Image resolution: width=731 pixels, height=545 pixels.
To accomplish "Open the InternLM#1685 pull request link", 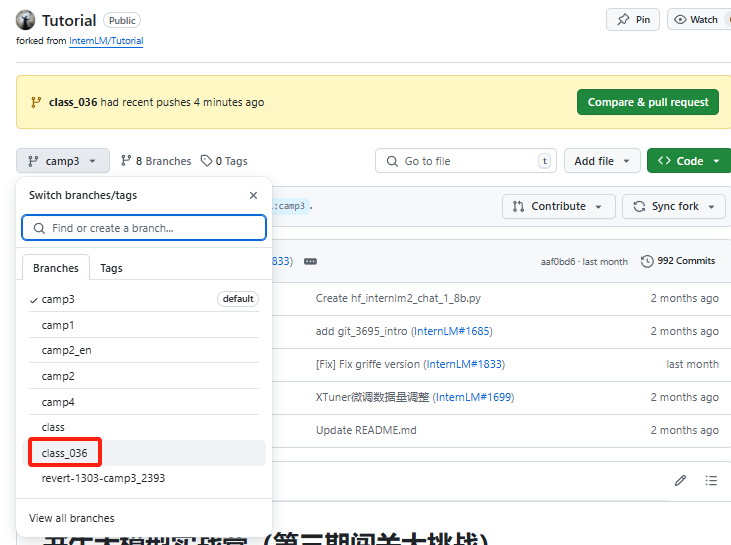I will (452, 331).
